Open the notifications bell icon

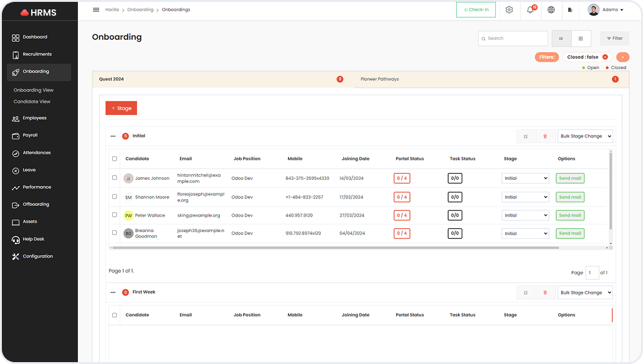[530, 10]
